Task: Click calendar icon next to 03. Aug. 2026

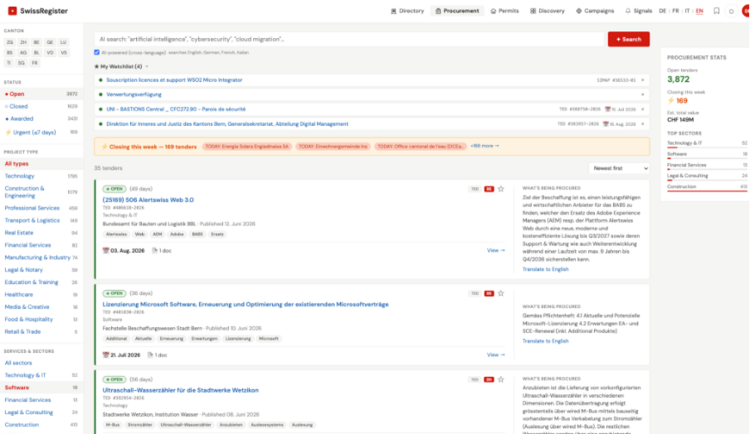Action: point(106,250)
